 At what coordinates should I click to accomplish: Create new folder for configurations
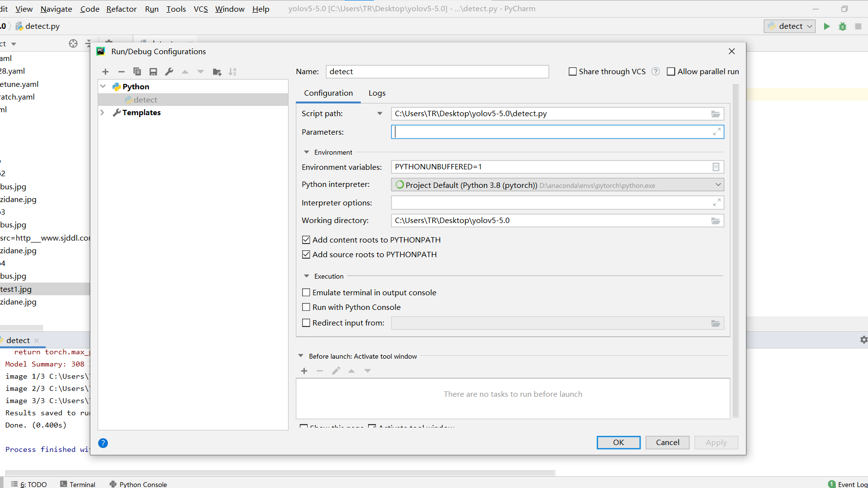[x=217, y=72]
